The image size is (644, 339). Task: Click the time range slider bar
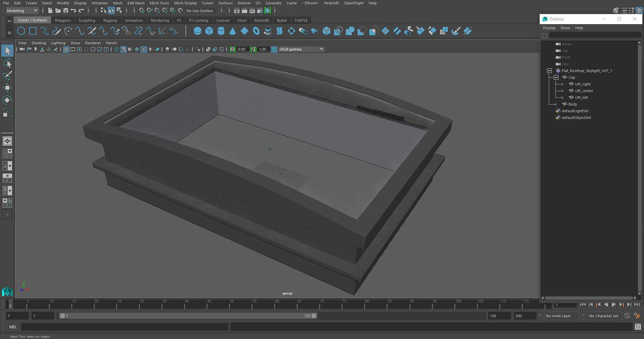[x=188, y=316]
